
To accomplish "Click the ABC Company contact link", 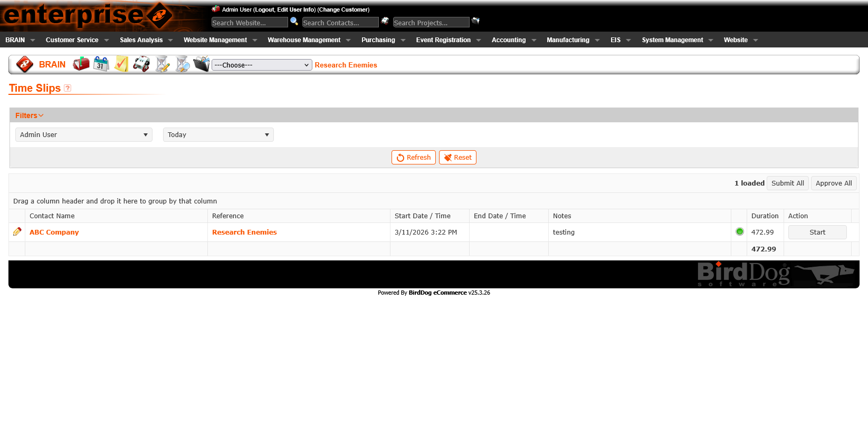I will [x=54, y=232].
